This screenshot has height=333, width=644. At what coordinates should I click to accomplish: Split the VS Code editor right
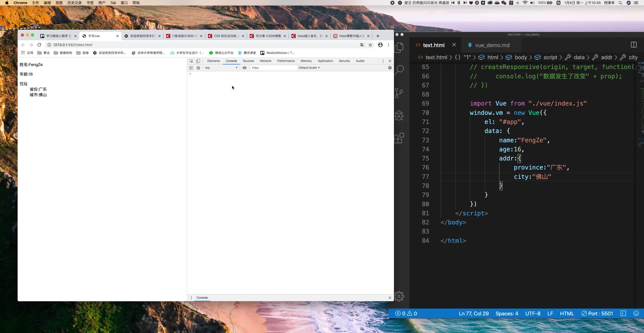[x=633, y=45]
